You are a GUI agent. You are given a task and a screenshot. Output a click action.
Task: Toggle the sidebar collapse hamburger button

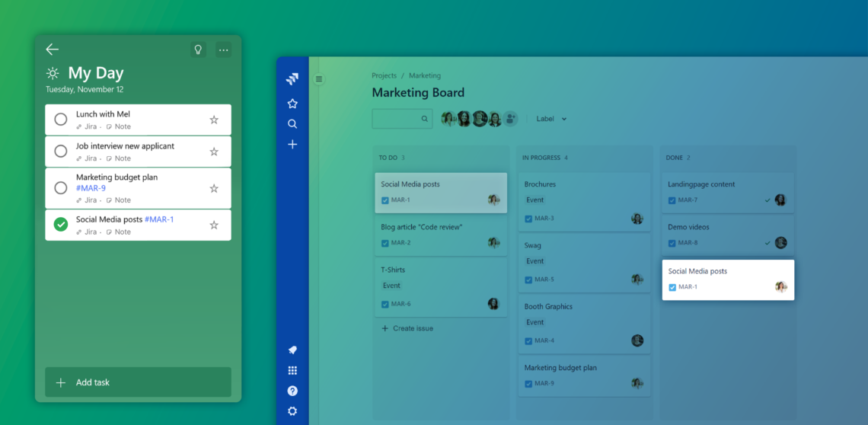[x=319, y=79]
